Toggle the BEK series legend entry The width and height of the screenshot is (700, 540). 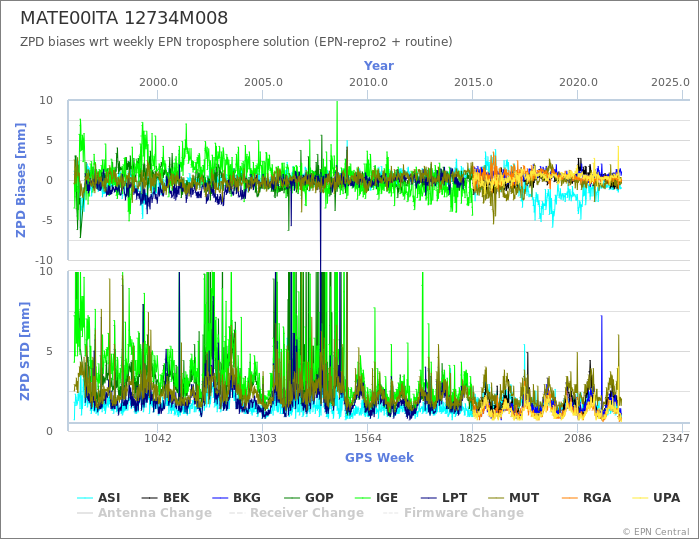165,498
